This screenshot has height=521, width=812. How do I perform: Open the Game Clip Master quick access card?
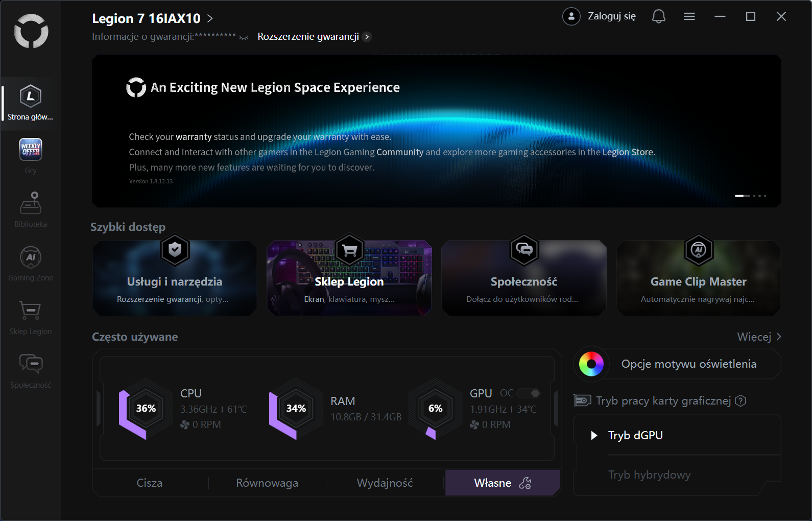tap(698, 278)
